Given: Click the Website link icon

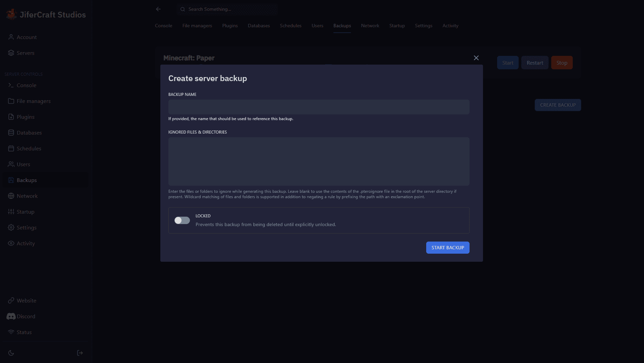Looking at the screenshot, I should [11, 301].
